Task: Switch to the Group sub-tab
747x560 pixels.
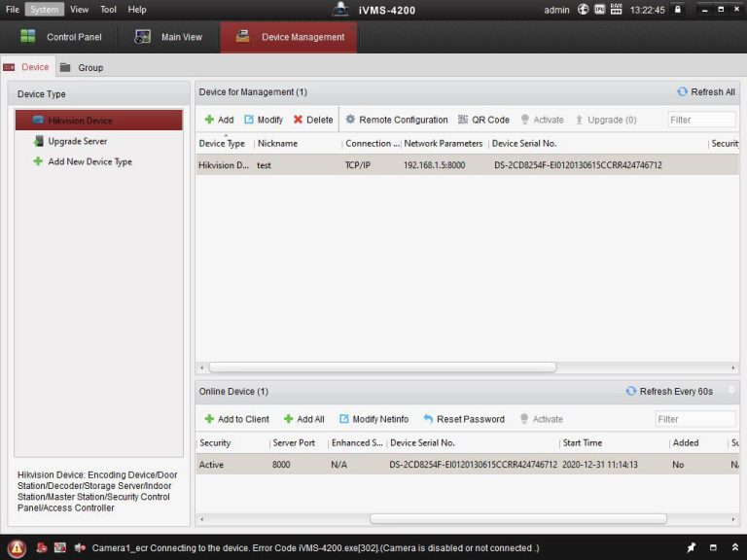Action: tap(82, 68)
